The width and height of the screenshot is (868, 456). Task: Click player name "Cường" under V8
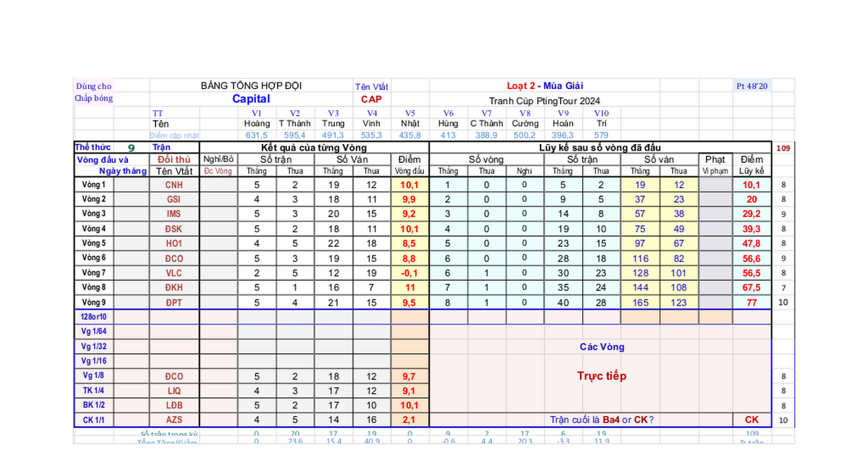click(x=525, y=124)
